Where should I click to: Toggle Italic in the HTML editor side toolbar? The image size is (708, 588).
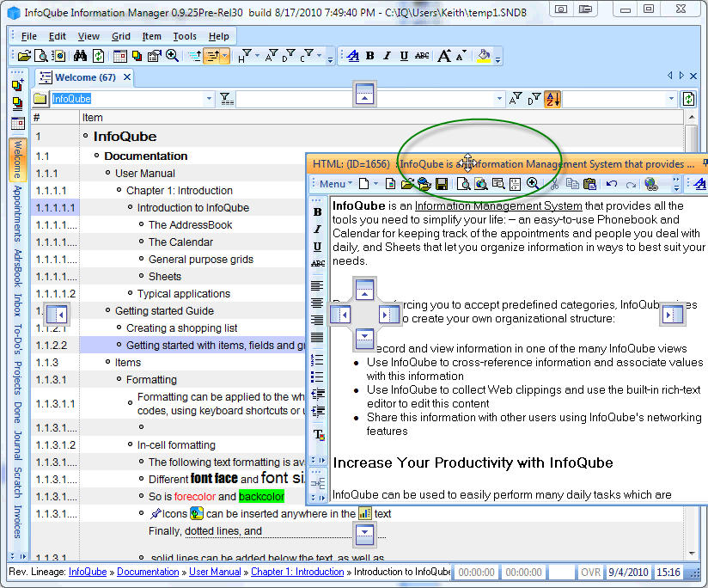318,229
